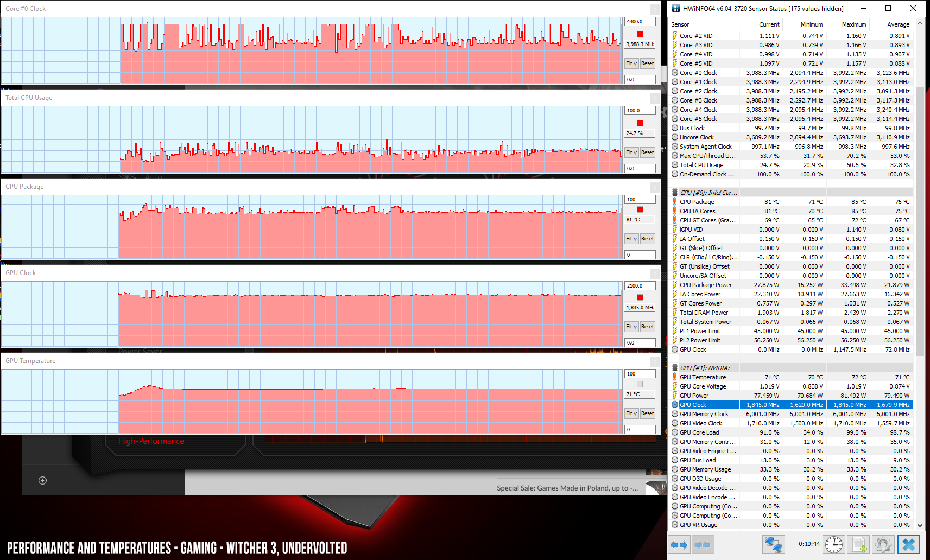This screenshot has height=560, width=930.
Task: Click the circle icon of Total CPU Usage row
Action: click(675, 165)
